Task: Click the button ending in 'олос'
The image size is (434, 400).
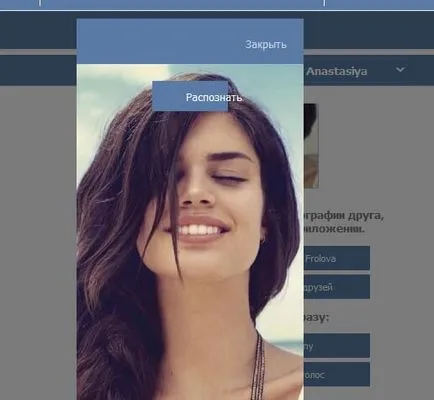Action: click(x=337, y=374)
